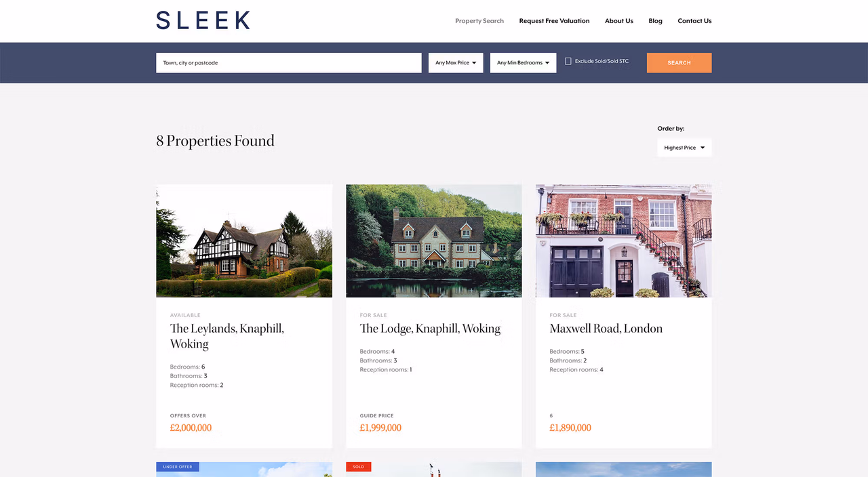Click the red Sold badge
The image size is (868, 477).
358,467
